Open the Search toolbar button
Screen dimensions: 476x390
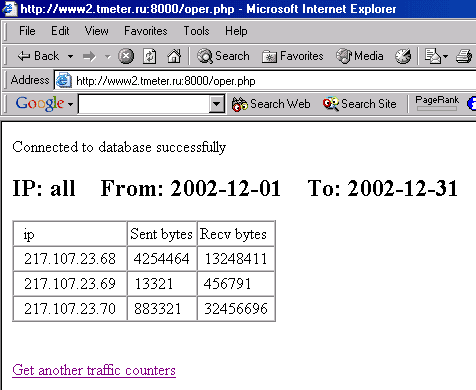tap(223, 56)
